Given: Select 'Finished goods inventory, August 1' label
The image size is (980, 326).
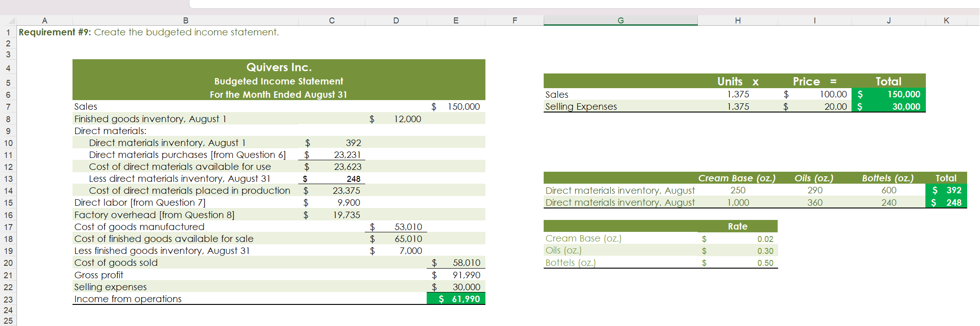Looking at the screenshot, I should coord(150,119).
